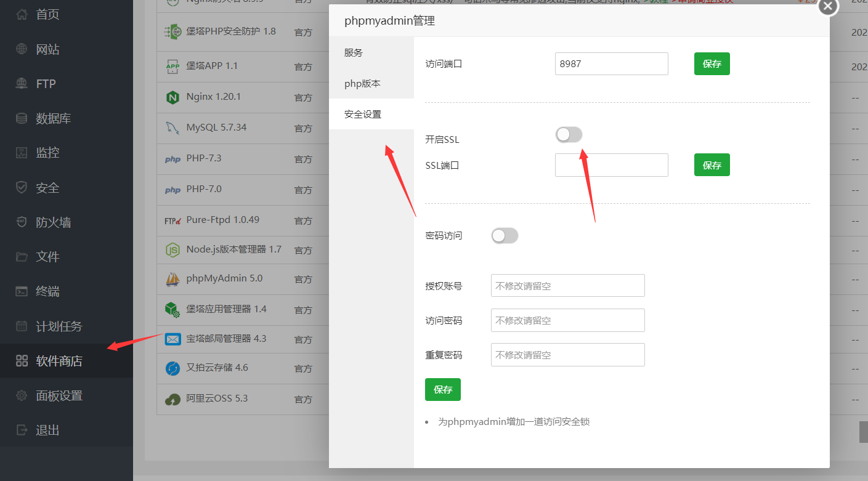Click the monitor icon beside 监控

tap(22, 153)
